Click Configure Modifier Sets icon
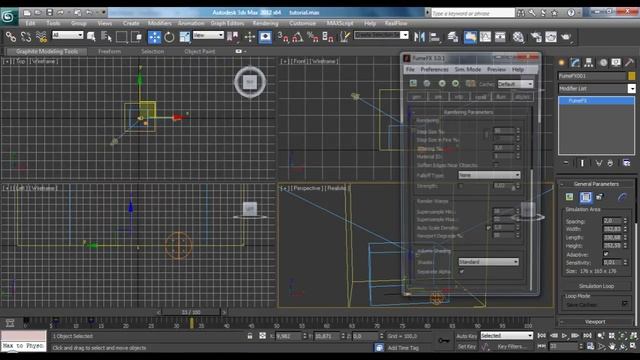Viewport: 640px width, 360px height. tap(626, 163)
